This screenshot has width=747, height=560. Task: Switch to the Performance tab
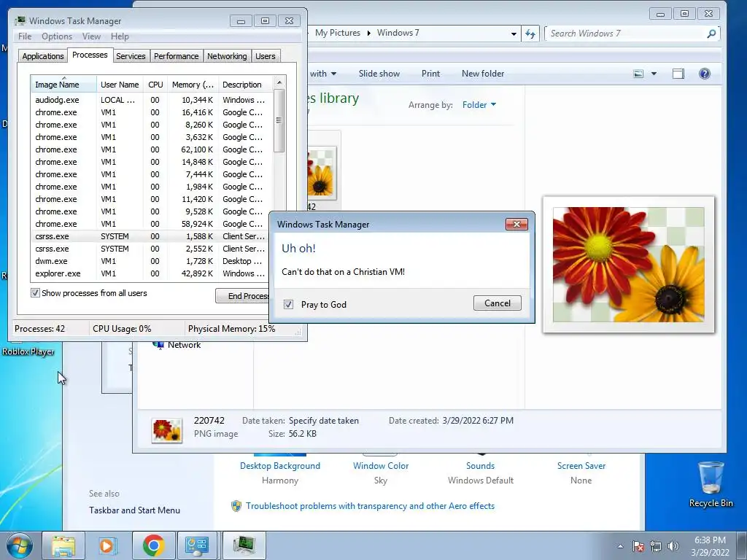[176, 56]
